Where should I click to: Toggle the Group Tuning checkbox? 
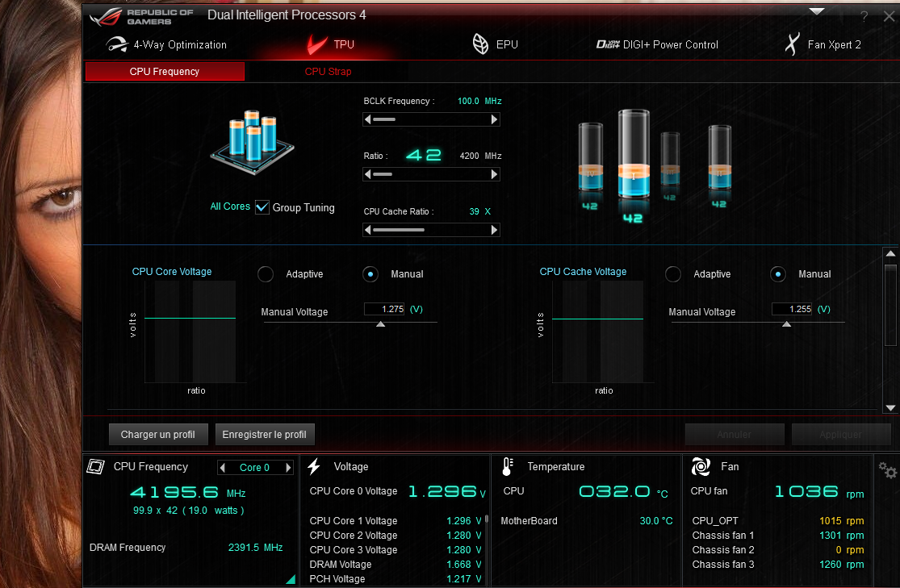(x=262, y=207)
